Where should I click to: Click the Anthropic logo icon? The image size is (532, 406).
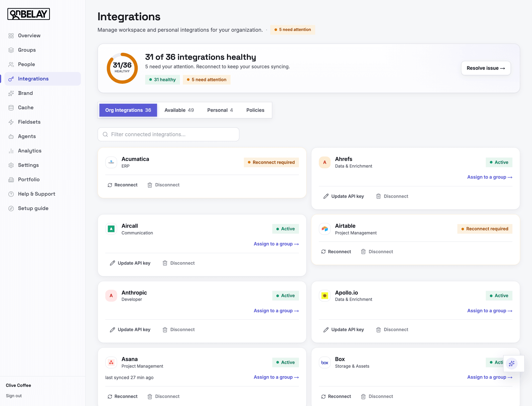(111, 296)
